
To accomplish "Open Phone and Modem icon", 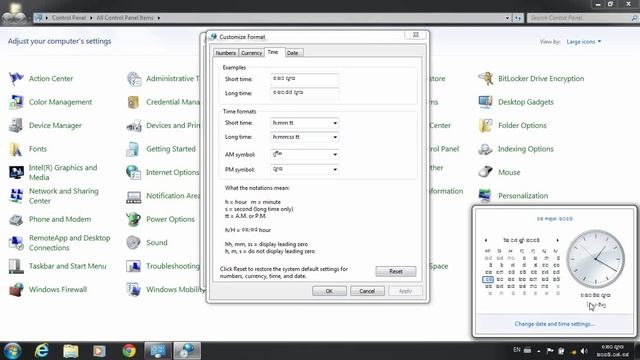I will point(16,219).
